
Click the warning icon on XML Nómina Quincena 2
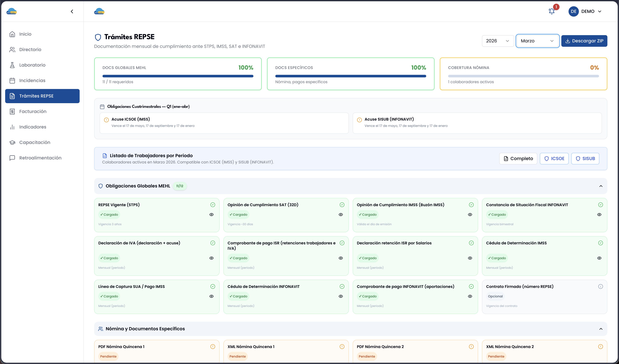tap(600, 347)
